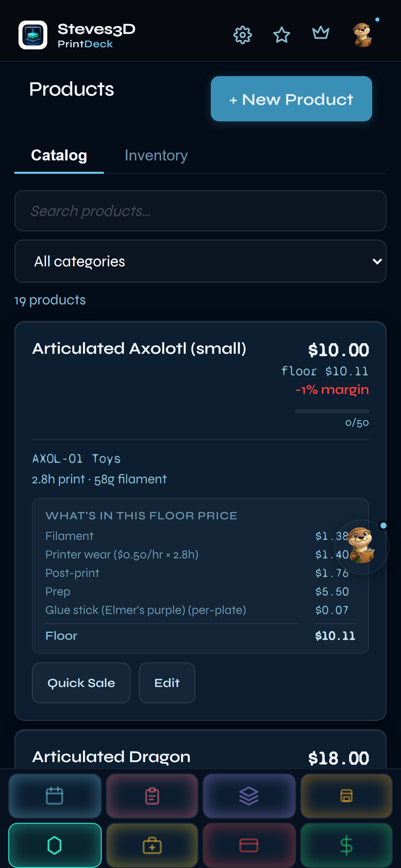401x868 pixels.
Task: Select the hexagon filament section icon
Action: click(55, 845)
